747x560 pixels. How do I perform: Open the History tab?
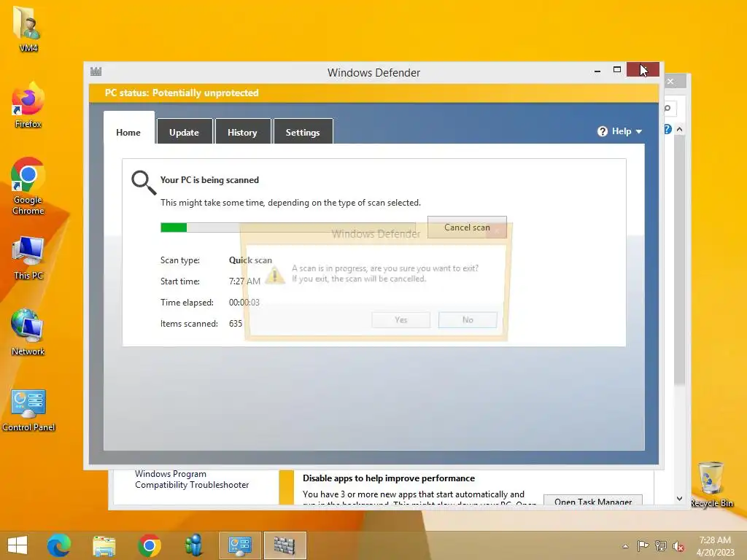tap(242, 131)
